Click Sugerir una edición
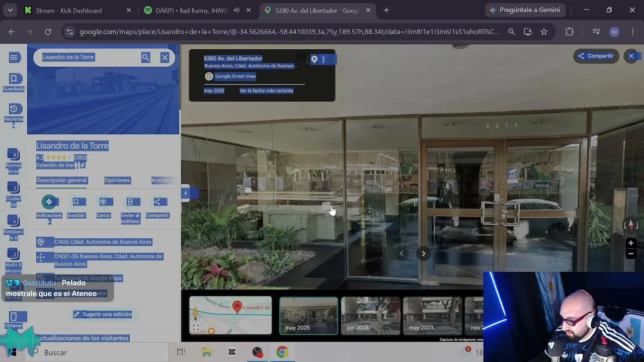This screenshot has height=362, width=644. (103, 314)
